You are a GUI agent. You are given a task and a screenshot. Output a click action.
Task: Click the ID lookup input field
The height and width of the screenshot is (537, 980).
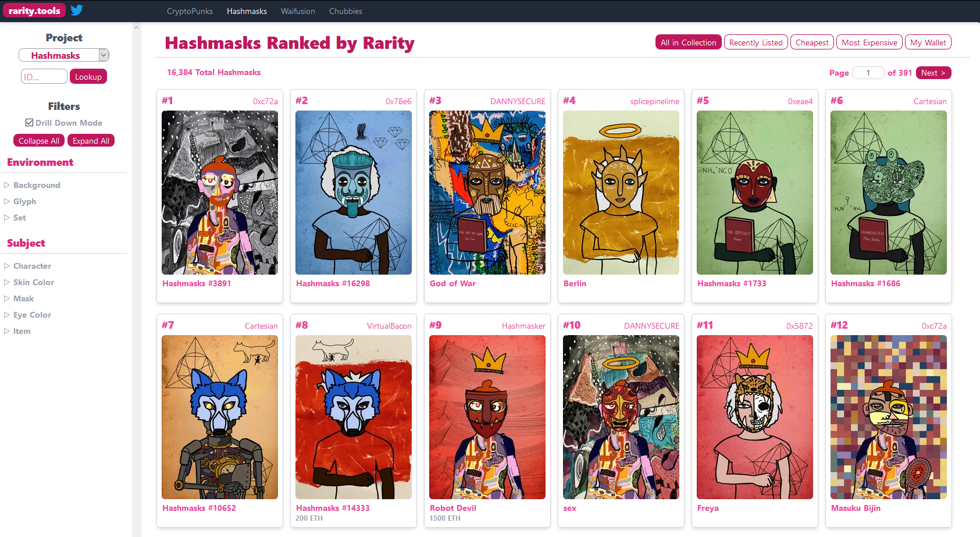[x=44, y=77]
